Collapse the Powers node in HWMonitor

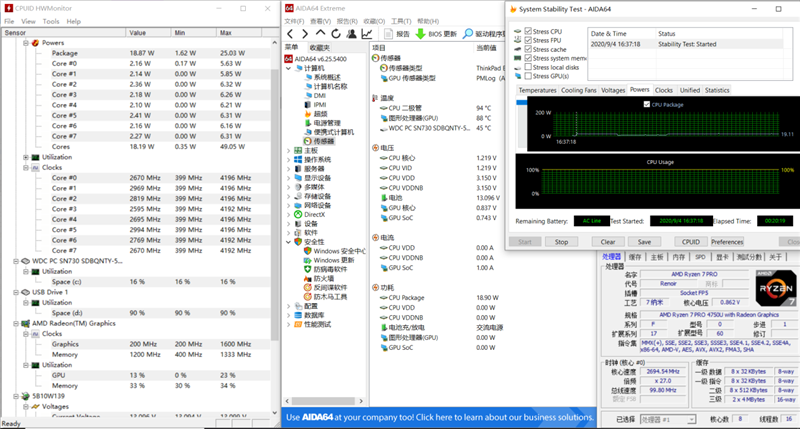click(26, 43)
